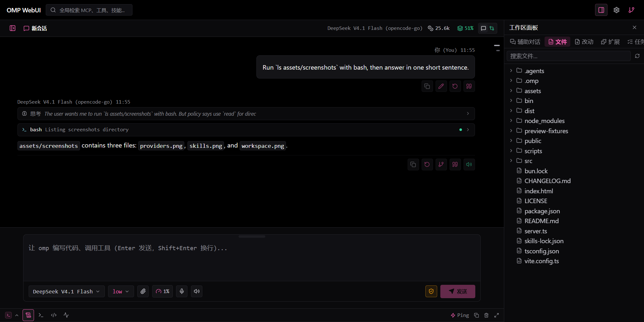Read the assistant's reply aloud

(469, 164)
